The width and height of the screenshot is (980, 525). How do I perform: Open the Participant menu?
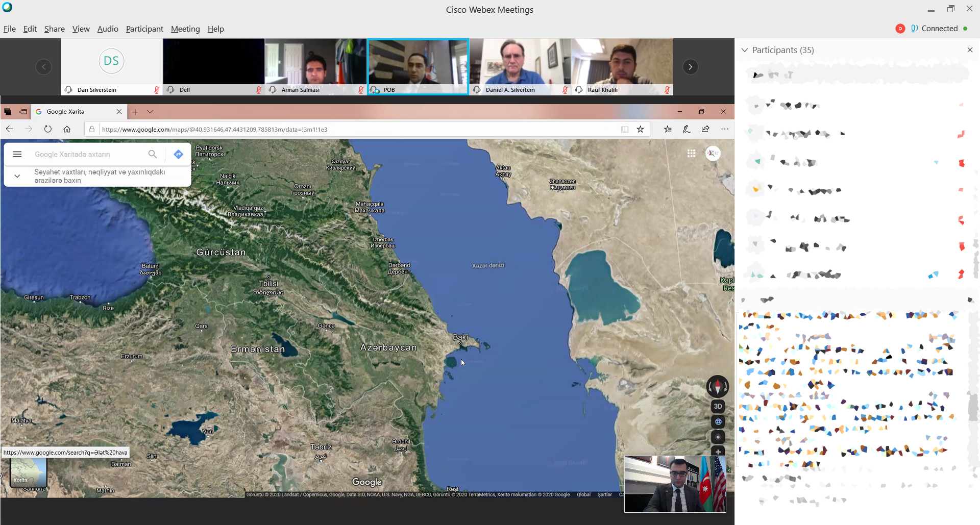pyautogui.click(x=144, y=29)
